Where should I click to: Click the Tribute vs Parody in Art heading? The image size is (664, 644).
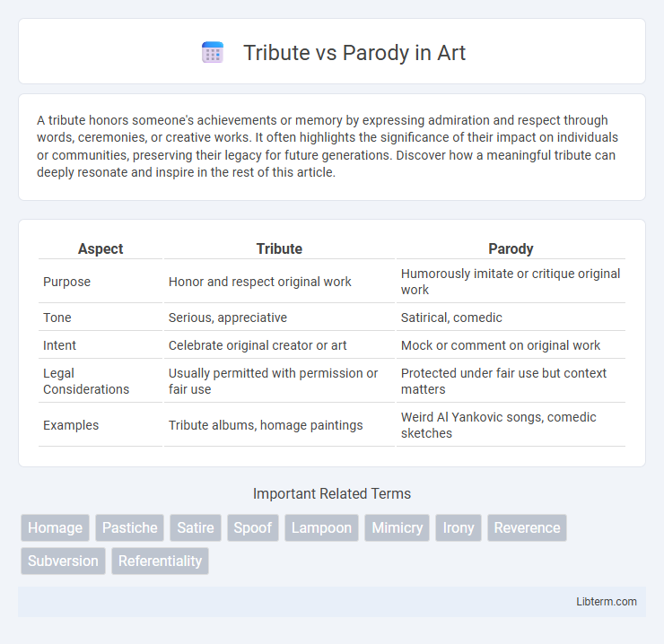pyautogui.click(x=354, y=53)
